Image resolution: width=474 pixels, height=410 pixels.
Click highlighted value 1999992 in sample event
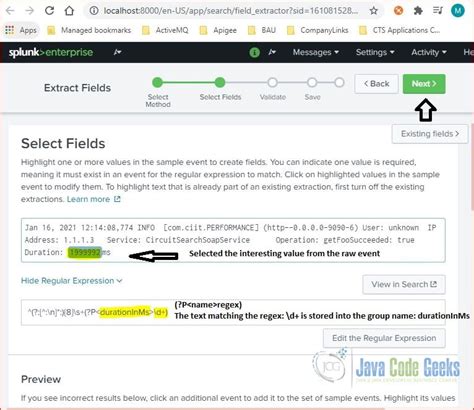point(85,253)
